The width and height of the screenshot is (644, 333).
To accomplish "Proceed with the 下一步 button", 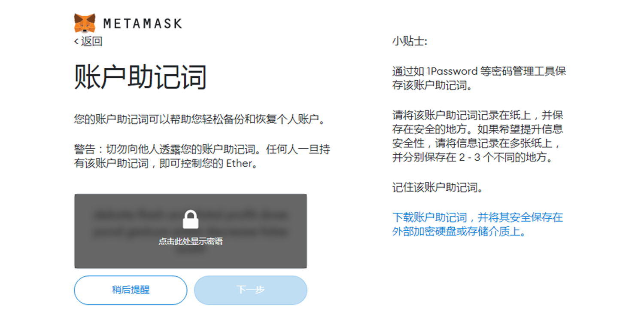I will [x=251, y=290].
